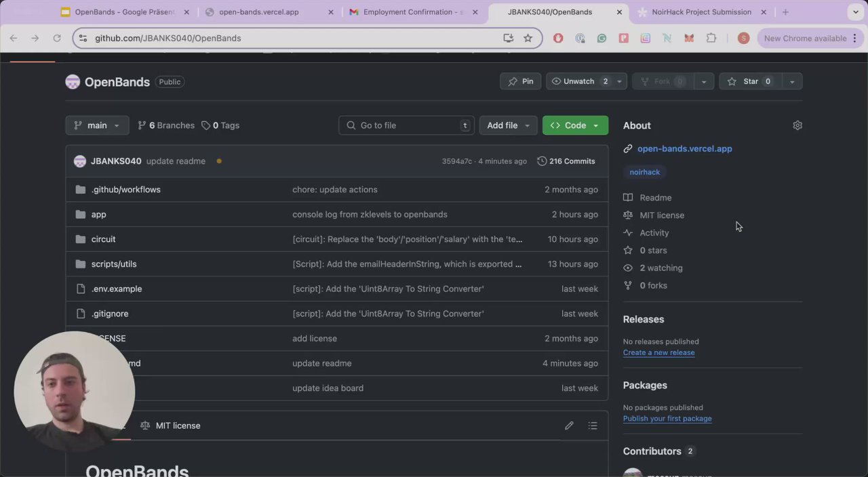Open the .gitignore file

110,314
